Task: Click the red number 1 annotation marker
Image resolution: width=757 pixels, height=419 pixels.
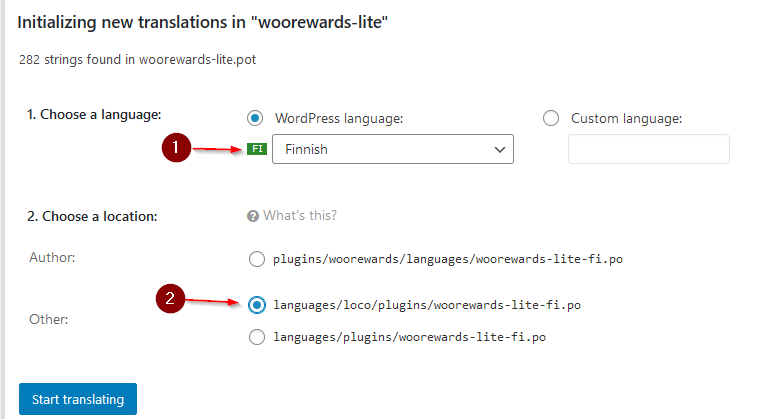Action: coord(176,149)
